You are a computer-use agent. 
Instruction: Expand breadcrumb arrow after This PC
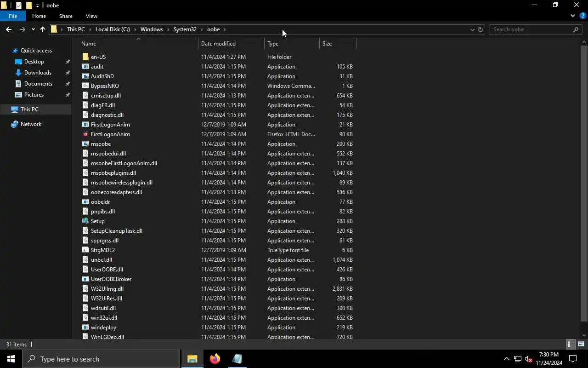click(90, 29)
